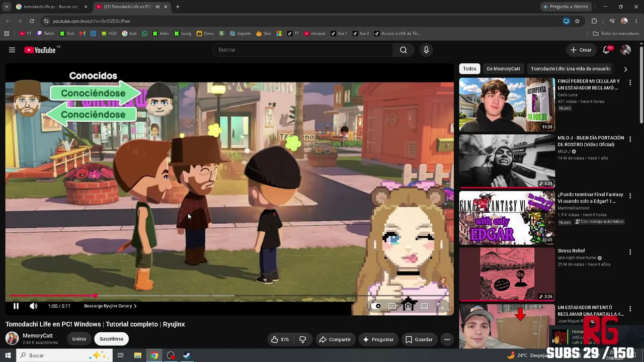This screenshot has width=644, height=362.
Task: Click the address bar URL
Action: click(92, 21)
